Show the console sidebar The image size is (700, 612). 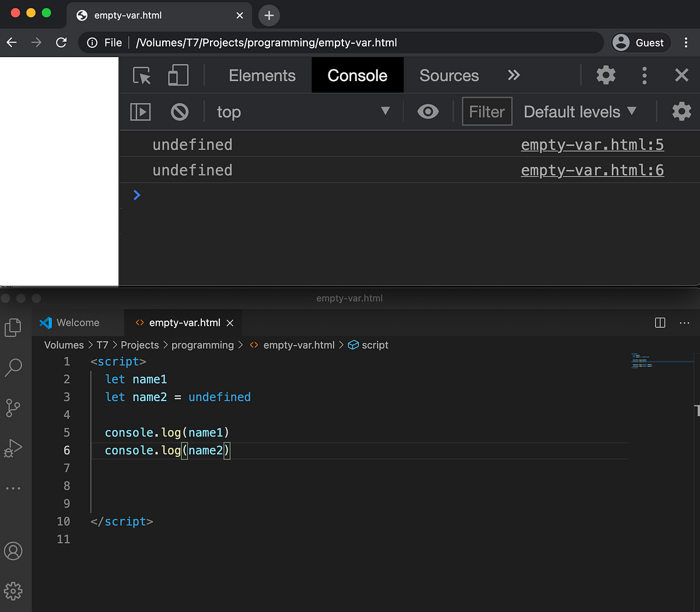140,111
